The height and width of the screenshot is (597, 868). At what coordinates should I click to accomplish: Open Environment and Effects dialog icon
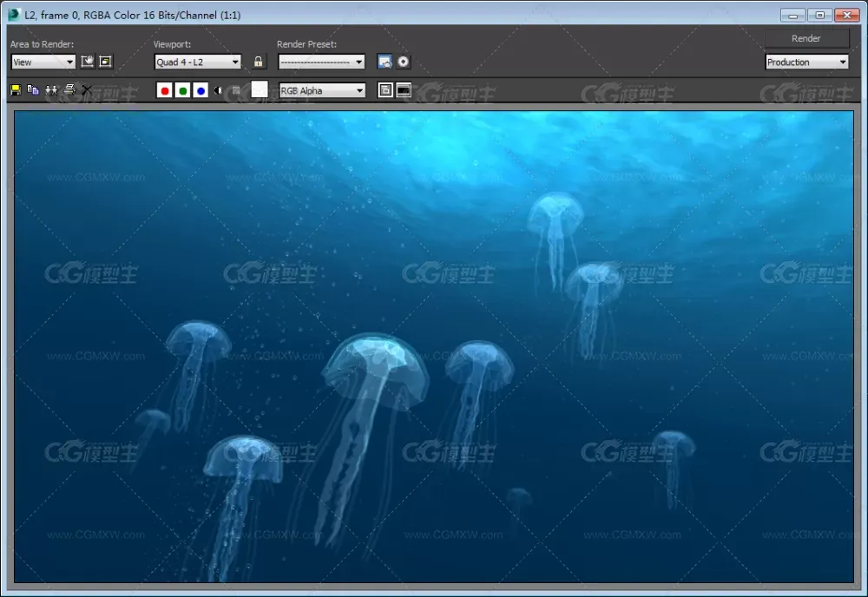[404, 62]
